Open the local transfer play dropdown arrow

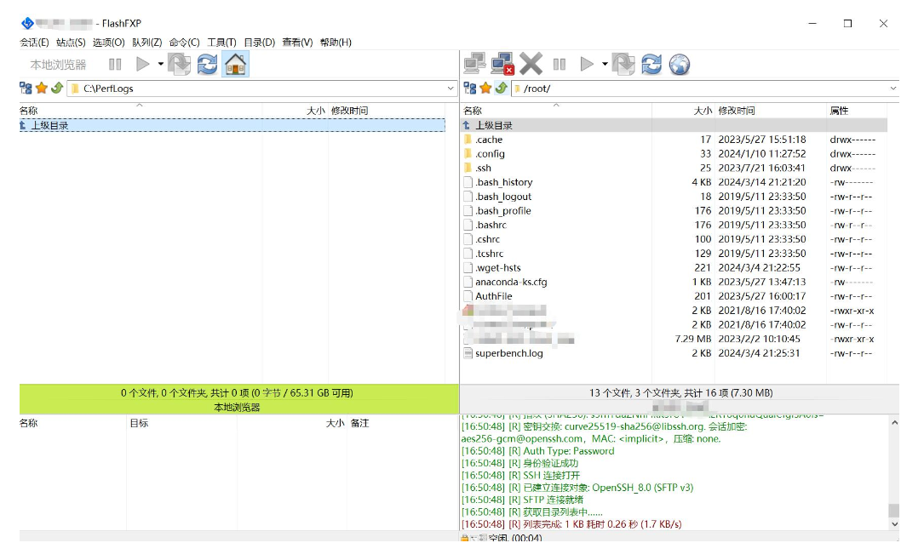(x=160, y=64)
